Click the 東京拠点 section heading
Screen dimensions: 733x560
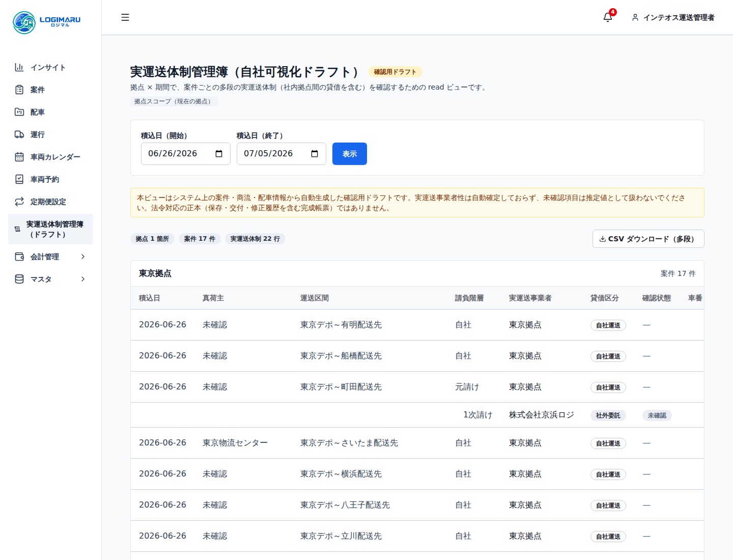click(x=155, y=273)
